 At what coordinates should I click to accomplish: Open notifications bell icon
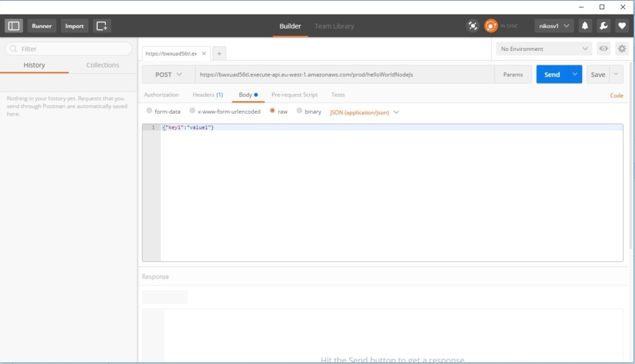point(585,26)
